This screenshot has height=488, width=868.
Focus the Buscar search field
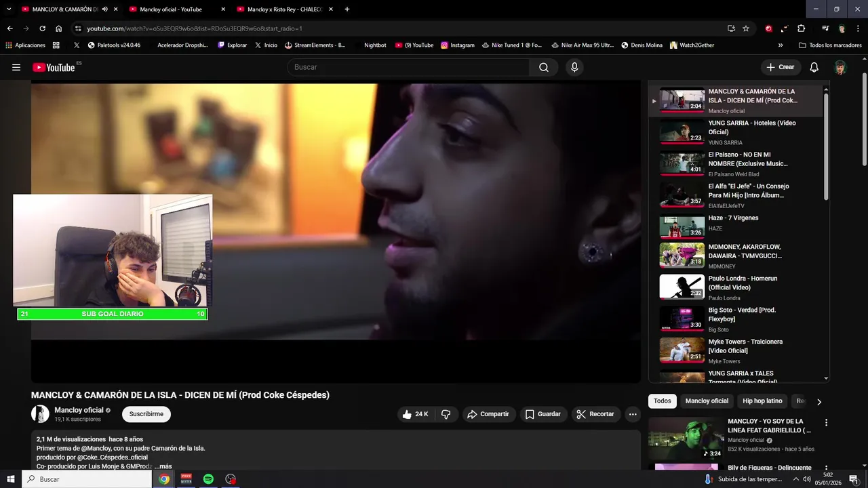(x=410, y=67)
